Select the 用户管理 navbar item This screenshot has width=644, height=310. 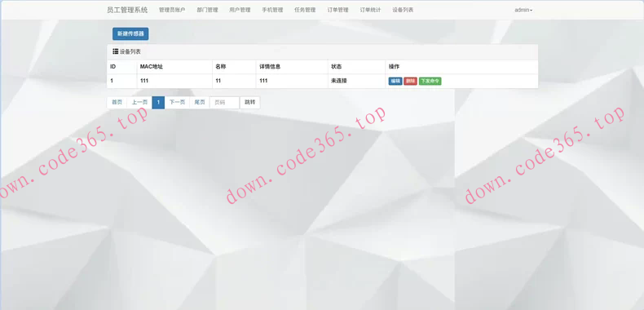tap(240, 10)
